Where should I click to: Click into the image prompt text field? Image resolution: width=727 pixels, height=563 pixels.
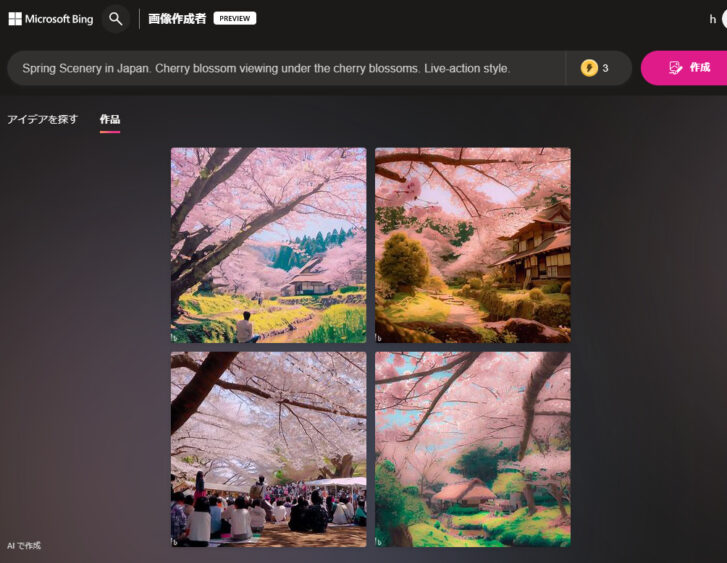(x=286, y=68)
